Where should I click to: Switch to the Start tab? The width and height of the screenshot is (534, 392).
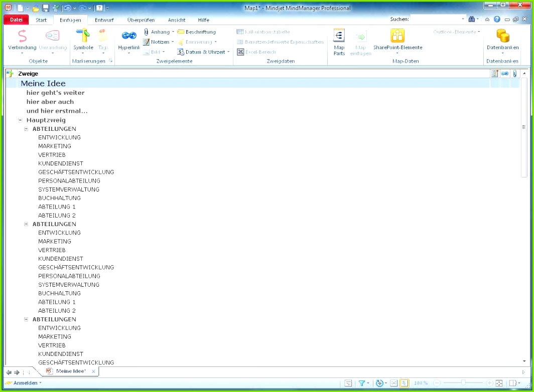coord(41,20)
